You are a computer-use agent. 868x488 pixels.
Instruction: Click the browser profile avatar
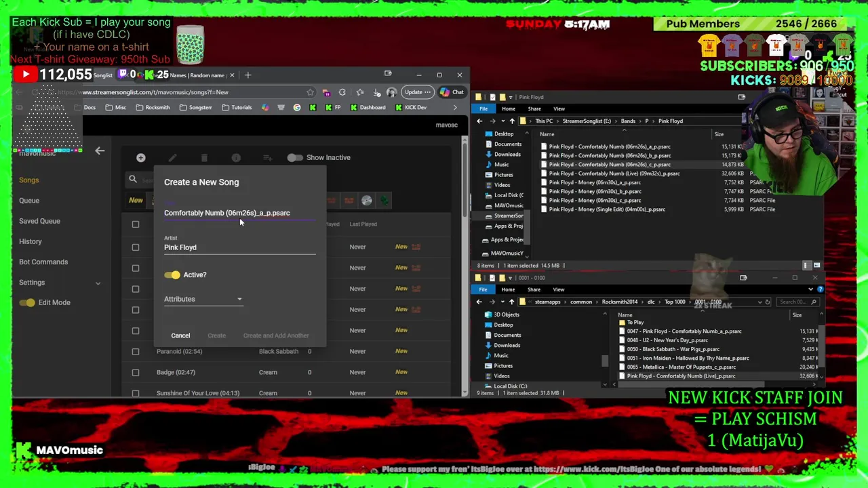pyautogui.click(x=392, y=92)
